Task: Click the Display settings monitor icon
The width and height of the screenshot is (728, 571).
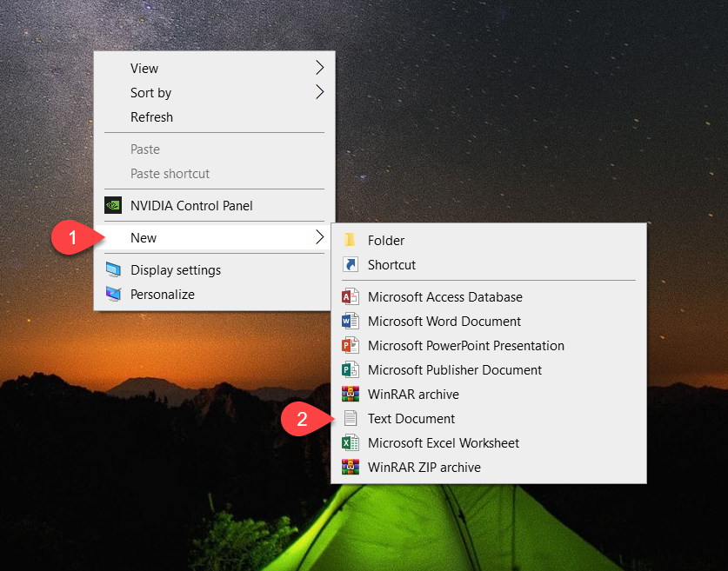Action: pos(113,270)
